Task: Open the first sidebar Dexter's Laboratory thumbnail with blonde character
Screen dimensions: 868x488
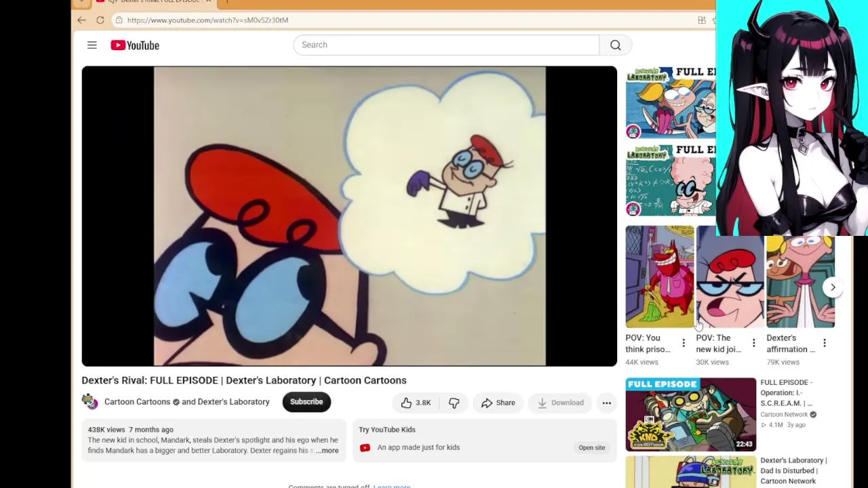Action: [671, 102]
